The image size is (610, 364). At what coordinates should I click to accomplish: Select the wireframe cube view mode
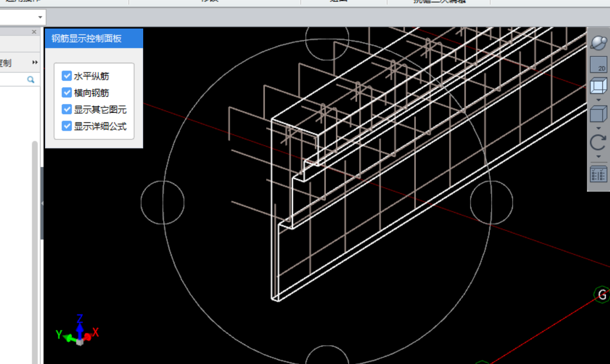coord(598,87)
